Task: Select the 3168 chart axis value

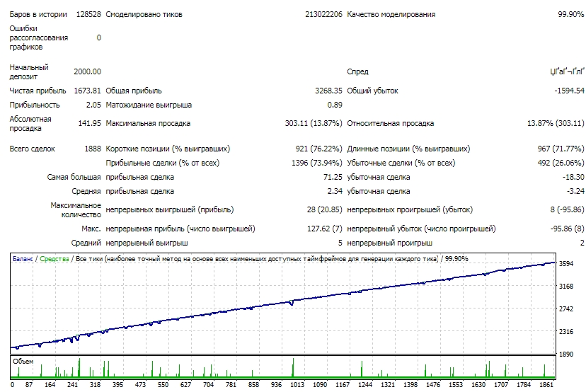Action: [565, 287]
